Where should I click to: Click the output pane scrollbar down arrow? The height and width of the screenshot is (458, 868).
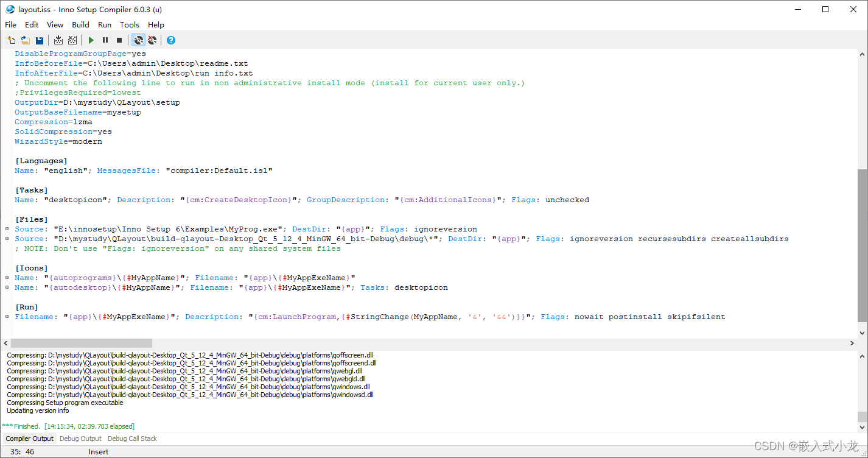click(862, 428)
